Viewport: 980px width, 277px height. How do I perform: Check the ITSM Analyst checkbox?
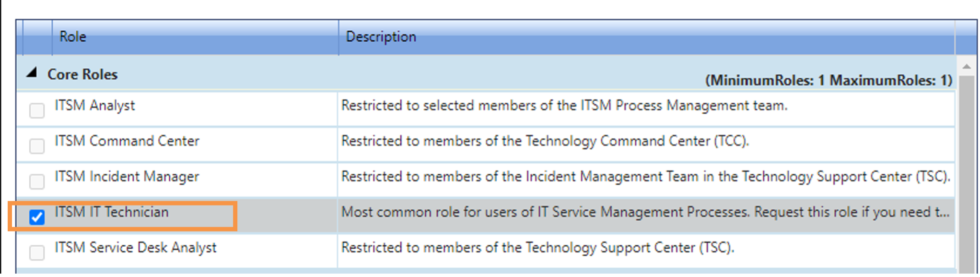37,110
